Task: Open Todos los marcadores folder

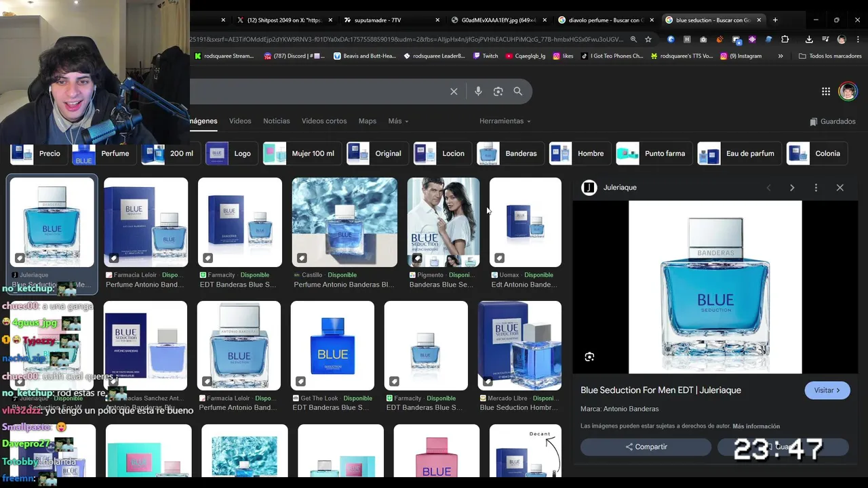Action: point(830,56)
